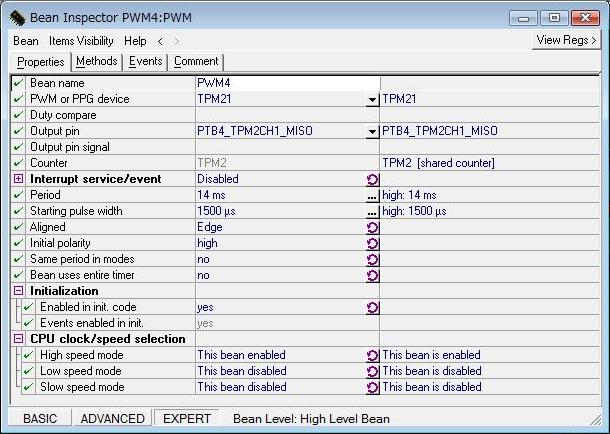Expand the Interrupt service/event group

18,179
